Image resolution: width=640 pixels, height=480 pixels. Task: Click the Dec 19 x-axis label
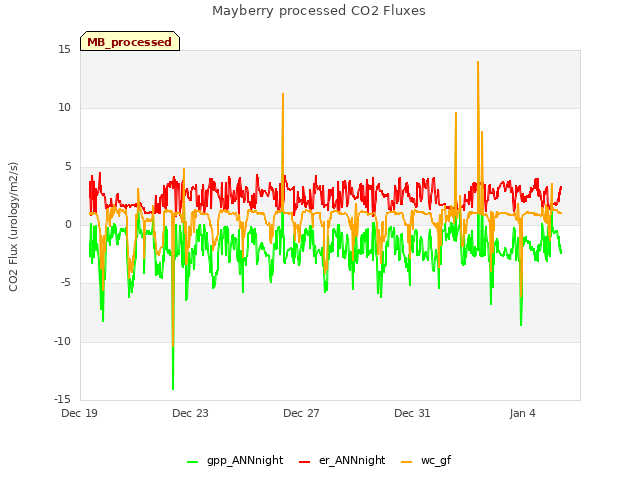[x=79, y=413]
